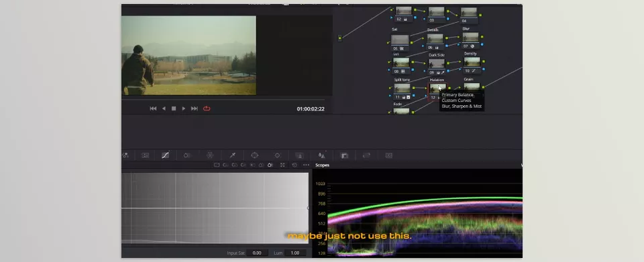Click the Input Sat value field
644x262 pixels.
(257, 253)
